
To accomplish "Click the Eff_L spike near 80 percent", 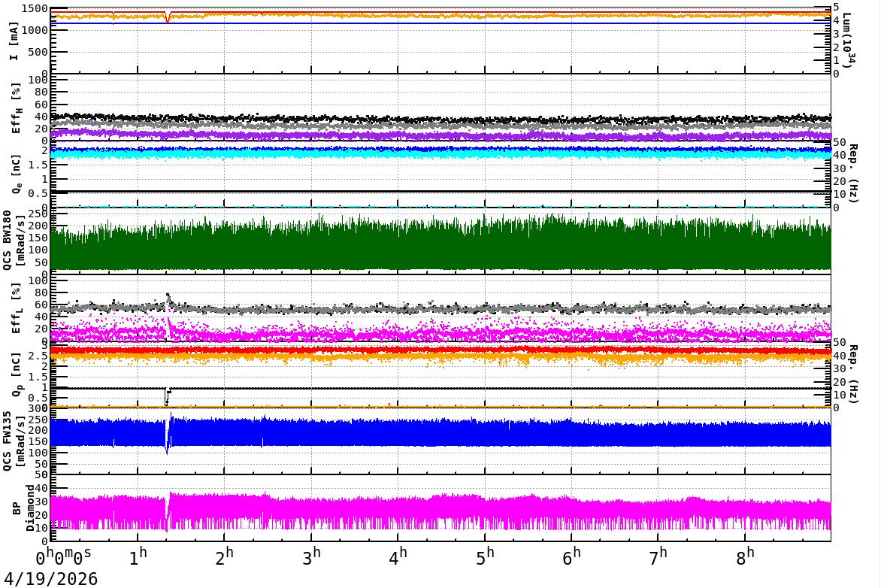I will 168,296.
